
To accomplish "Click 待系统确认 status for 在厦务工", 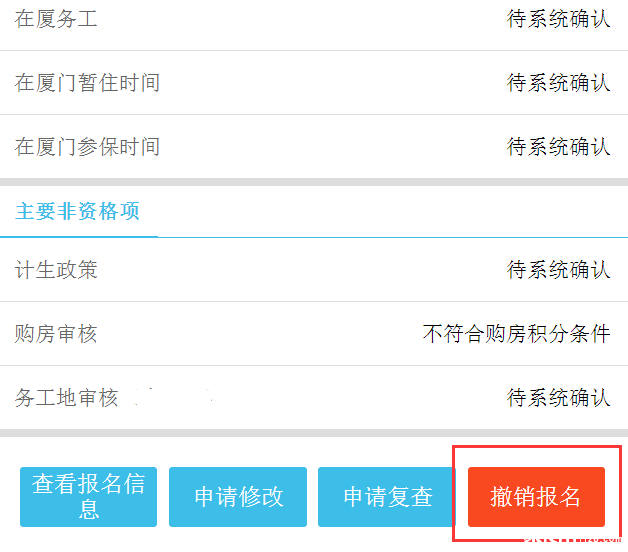I will click(x=559, y=19).
